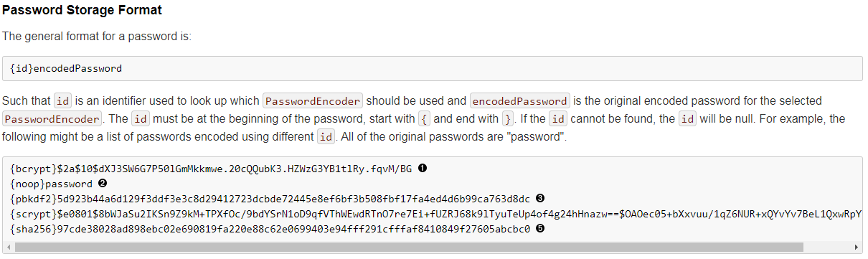This screenshot has height=259, width=868.
Task: Click the inline encodedPassword code label
Action: [x=520, y=101]
